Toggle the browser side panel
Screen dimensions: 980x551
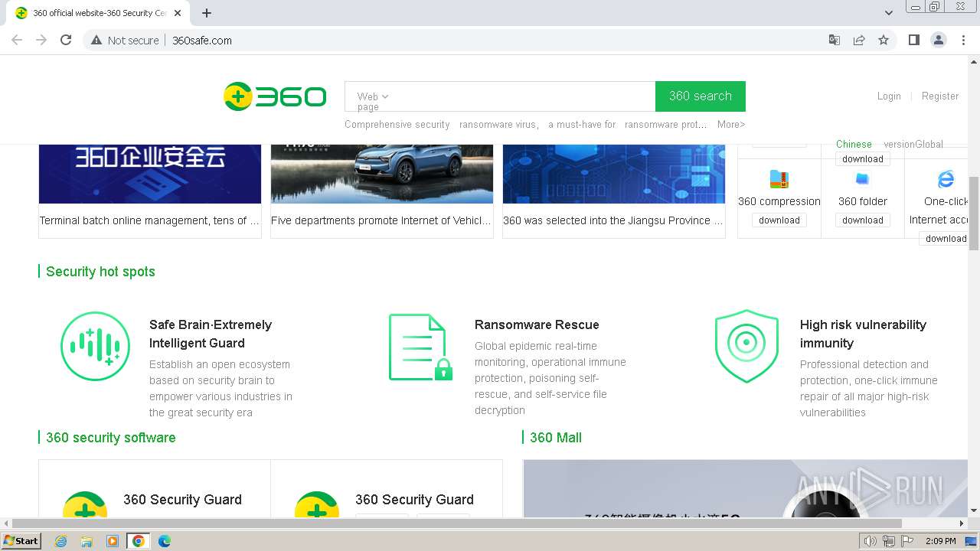pyautogui.click(x=913, y=40)
